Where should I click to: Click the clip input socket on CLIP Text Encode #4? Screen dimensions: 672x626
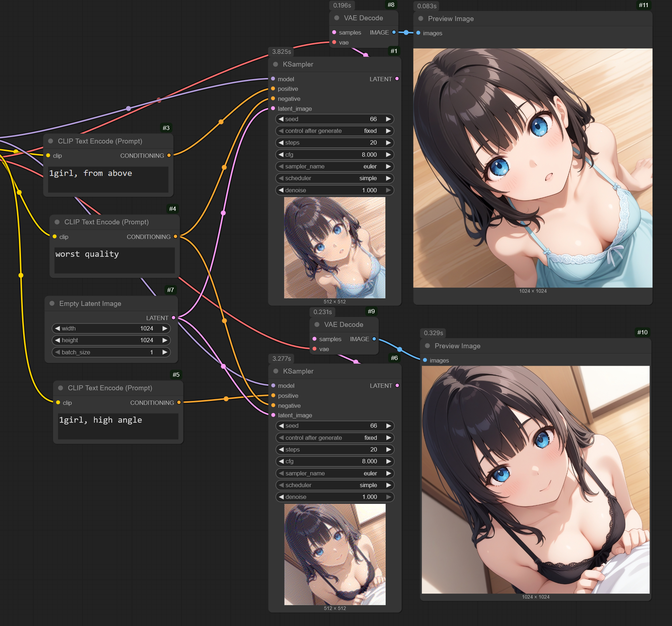pyautogui.click(x=54, y=236)
